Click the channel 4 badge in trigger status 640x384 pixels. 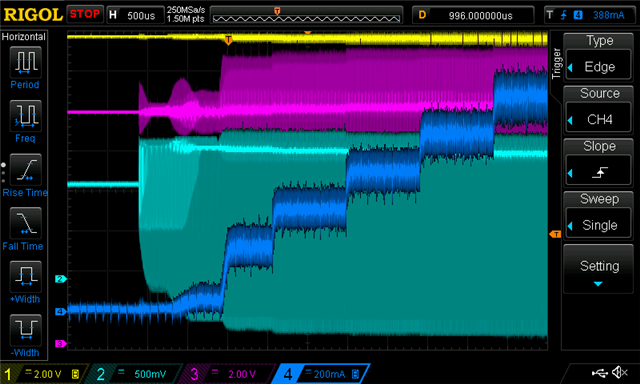point(578,16)
